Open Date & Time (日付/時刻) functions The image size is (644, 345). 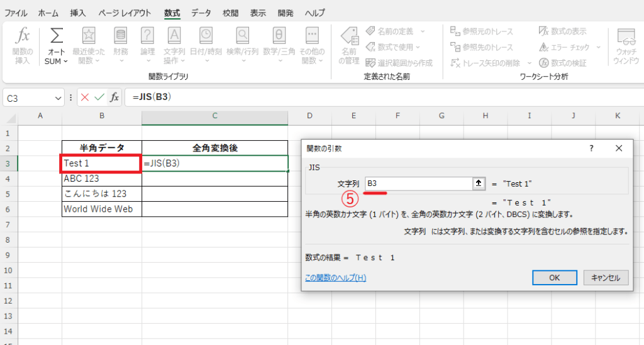point(206,45)
